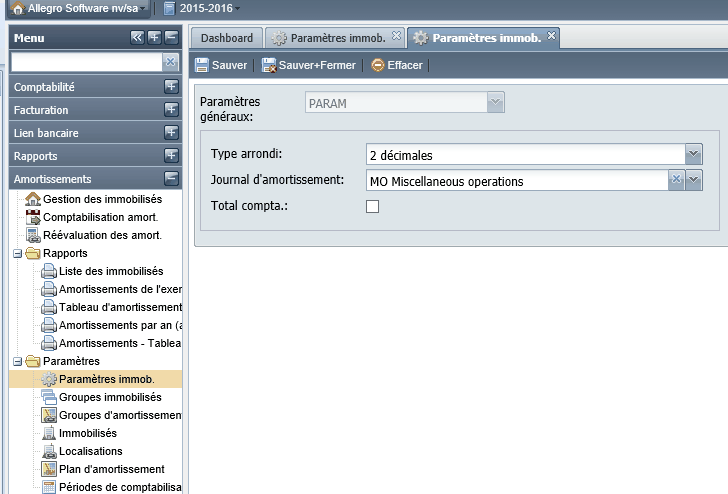Open Amortissements de l'exer report
The width and height of the screenshot is (728, 494).
(120, 289)
